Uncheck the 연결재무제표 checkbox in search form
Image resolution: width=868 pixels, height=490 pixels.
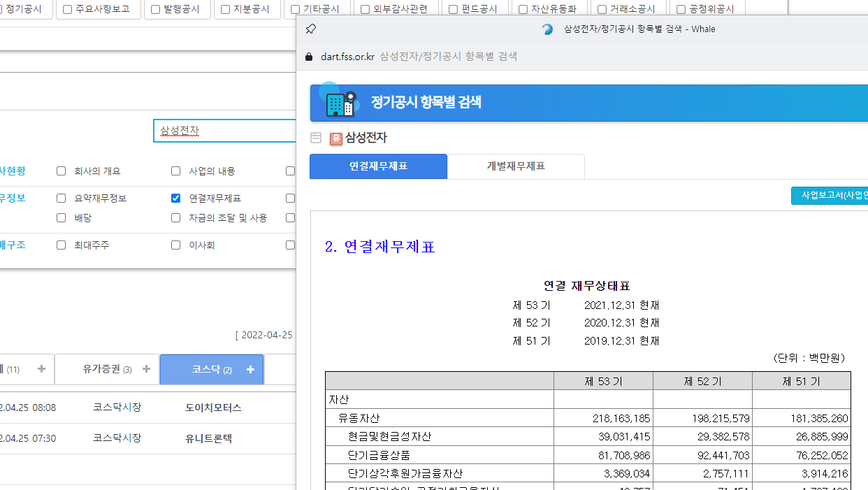coord(175,199)
